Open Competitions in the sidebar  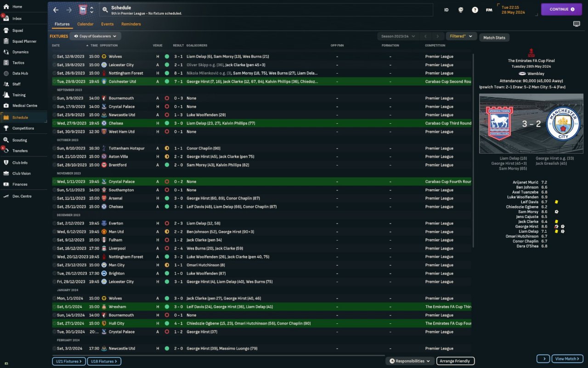tap(23, 128)
